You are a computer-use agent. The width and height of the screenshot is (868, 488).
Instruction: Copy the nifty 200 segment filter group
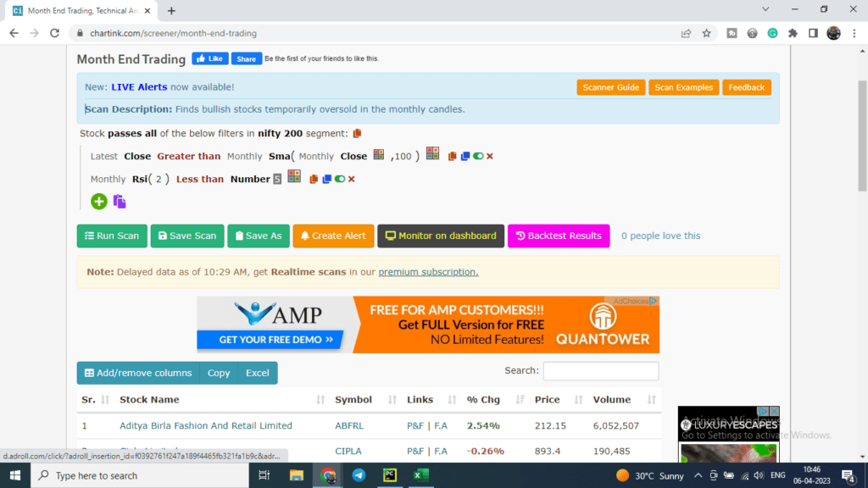pos(357,133)
